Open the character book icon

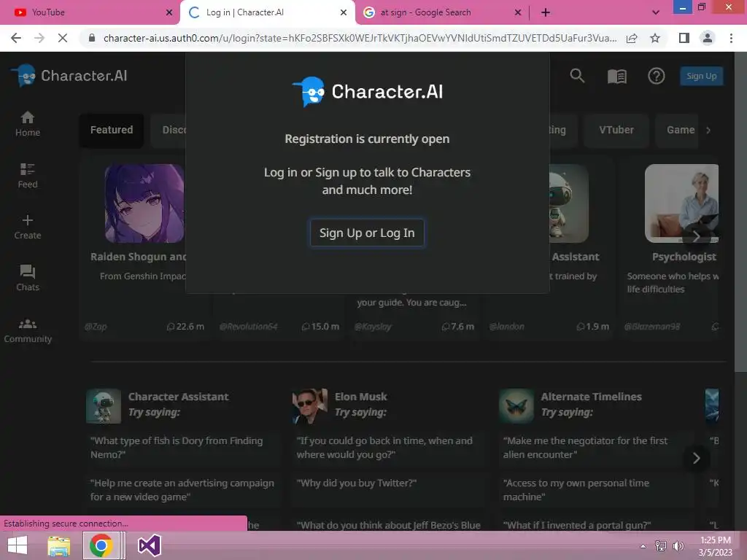pyautogui.click(x=617, y=76)
